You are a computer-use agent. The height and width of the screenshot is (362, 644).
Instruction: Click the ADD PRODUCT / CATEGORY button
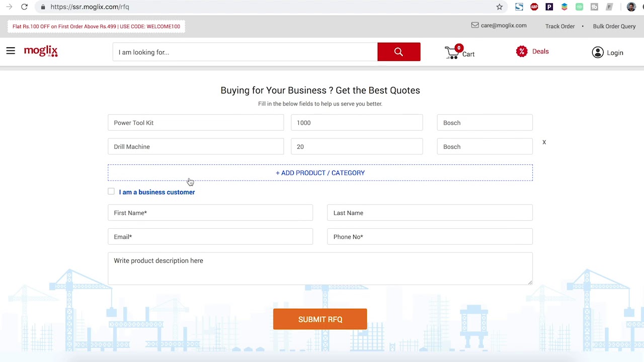click(x=320, y=172)
